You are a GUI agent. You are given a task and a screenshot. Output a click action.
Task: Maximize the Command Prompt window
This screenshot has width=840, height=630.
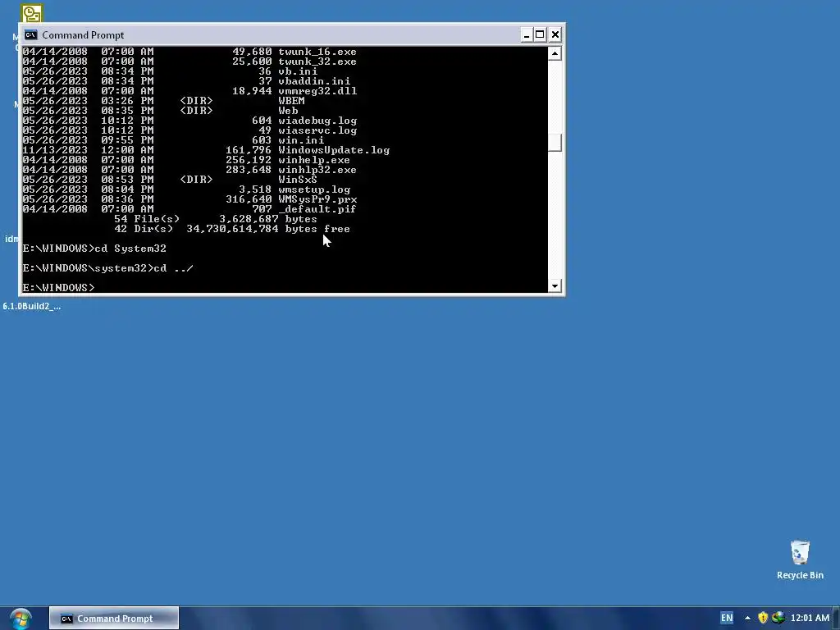pyautogui.click(x=540, y=34)
